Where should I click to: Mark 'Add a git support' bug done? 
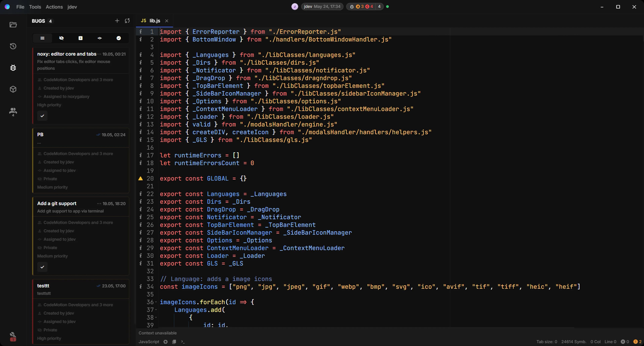pos(42,267)
